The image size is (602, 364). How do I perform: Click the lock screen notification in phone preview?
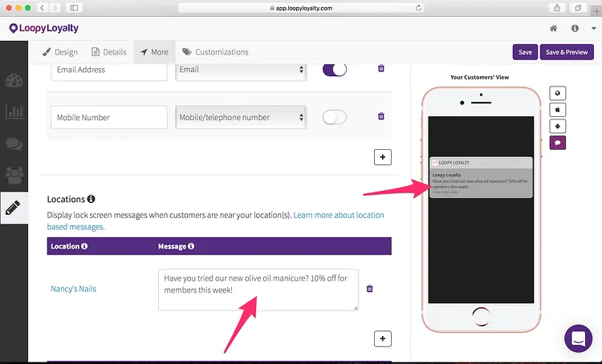[481, 177]
